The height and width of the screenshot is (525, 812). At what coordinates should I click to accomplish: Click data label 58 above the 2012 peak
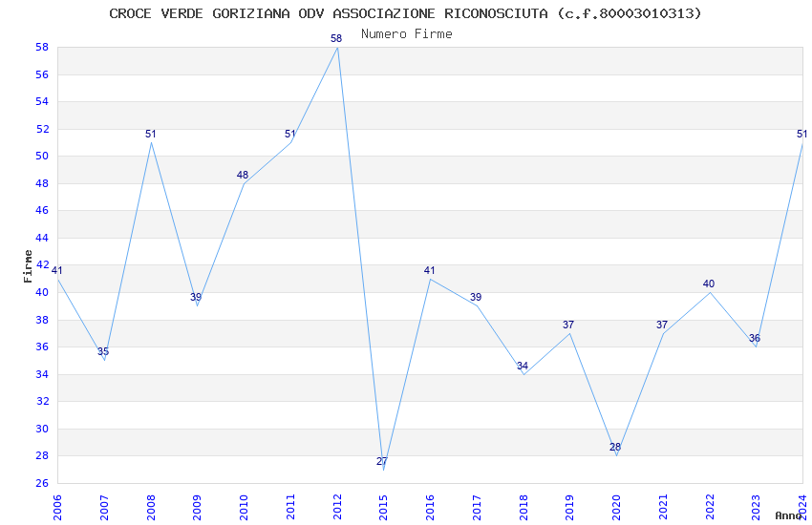pos(336,38)
